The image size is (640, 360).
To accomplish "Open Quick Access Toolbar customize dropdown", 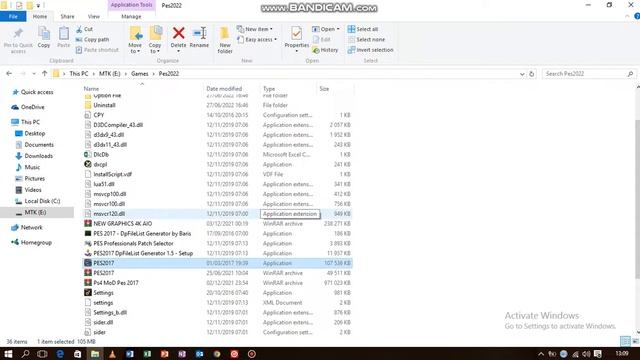I will [38, 5].
